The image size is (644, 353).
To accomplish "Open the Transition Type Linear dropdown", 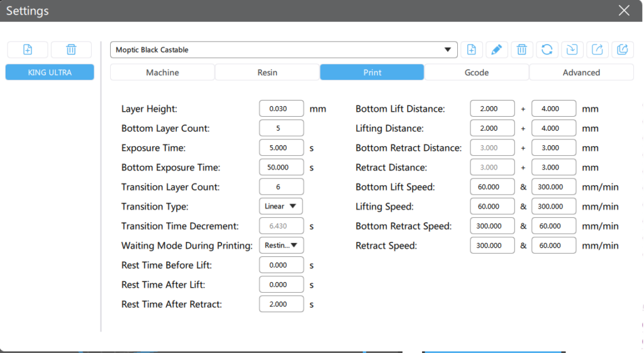I will pos(281,206).
